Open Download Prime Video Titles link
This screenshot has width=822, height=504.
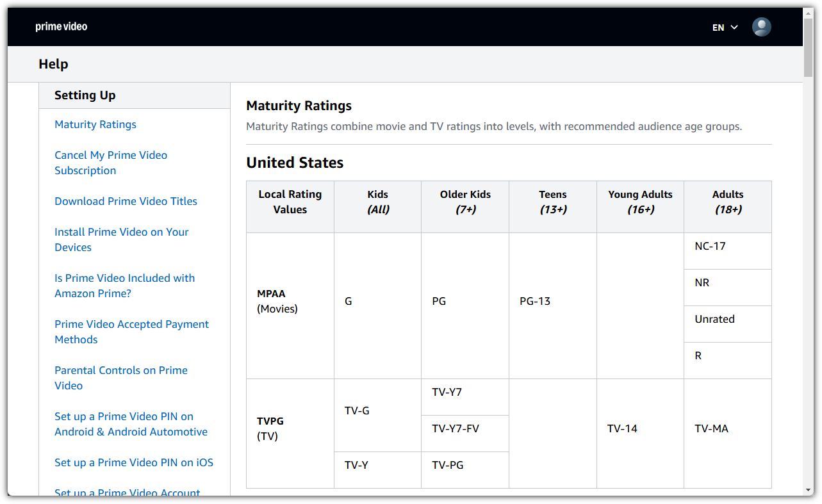pos(126,201)
